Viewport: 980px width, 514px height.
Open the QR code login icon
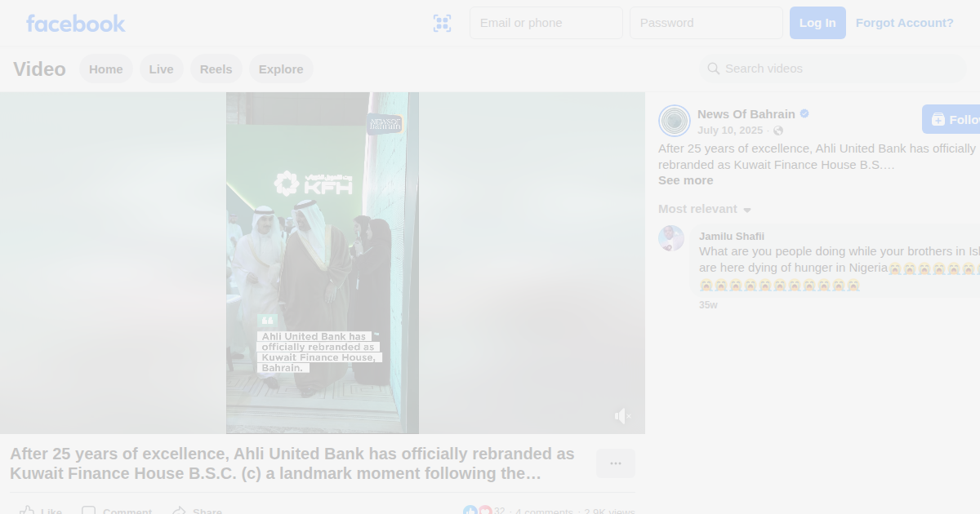point(442,24)
